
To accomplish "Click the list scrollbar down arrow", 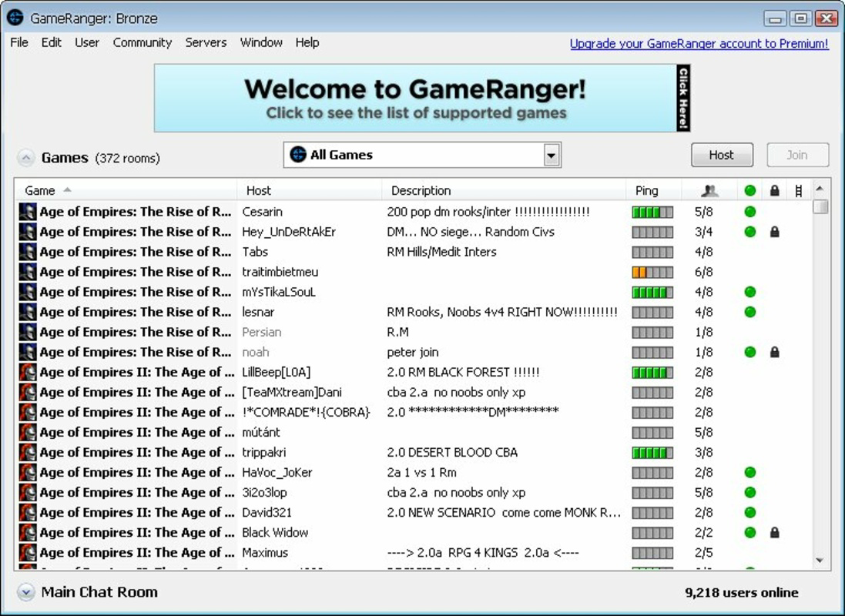I will 820,561.
